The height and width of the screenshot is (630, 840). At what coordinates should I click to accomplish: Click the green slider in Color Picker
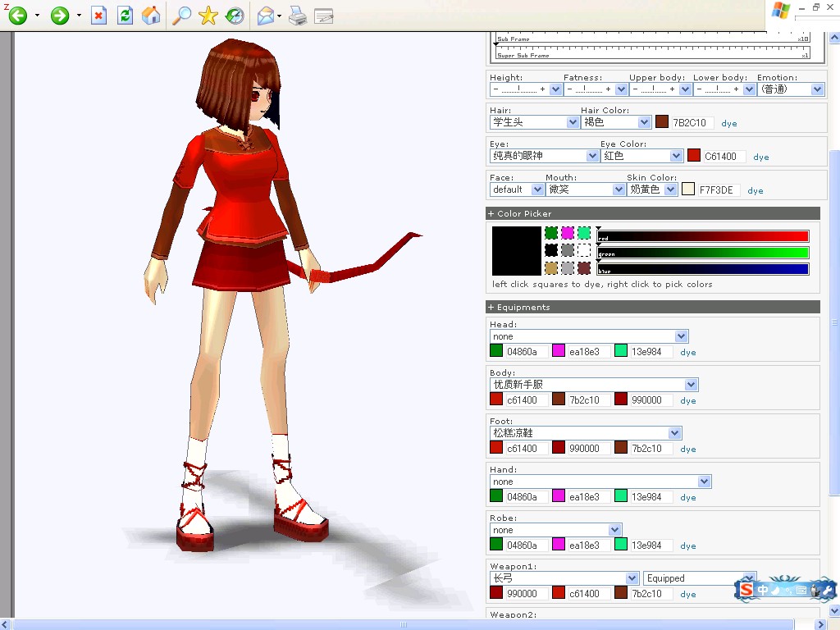click(x=703, y=253)
